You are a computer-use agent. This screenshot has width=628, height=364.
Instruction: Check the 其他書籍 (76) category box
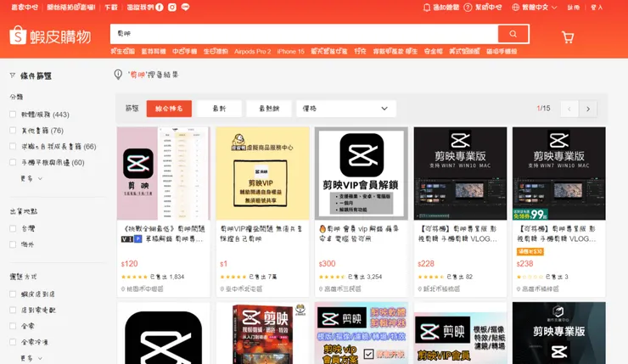(x=13, y=131)
